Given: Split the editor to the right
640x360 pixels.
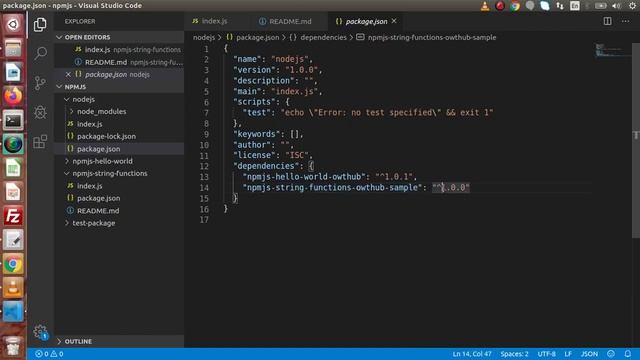Looking at the screenshot, I should (x=607, y=21).
